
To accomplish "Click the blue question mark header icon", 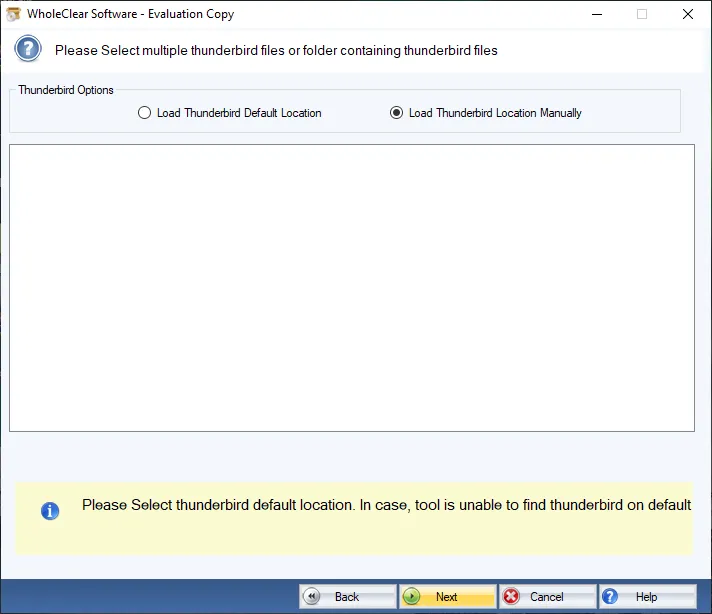I will click(28, 49).
